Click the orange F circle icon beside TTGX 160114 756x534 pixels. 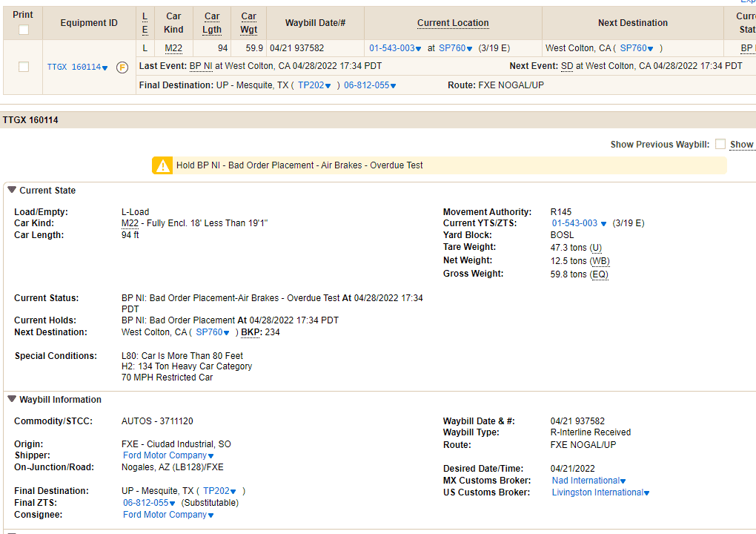click(x=122, y=67)
